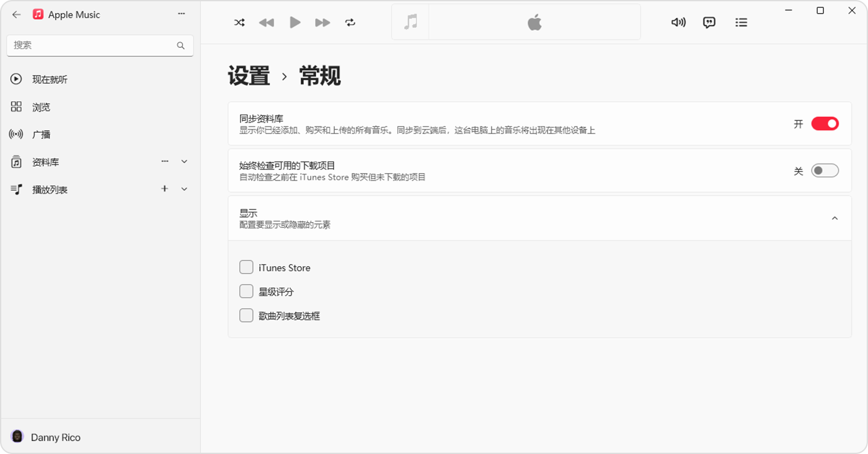Image resolution: width=868 pixels, height=454 pixels.
Task: Click the 浏览 grid icon
Action: (x=16, y=107)
